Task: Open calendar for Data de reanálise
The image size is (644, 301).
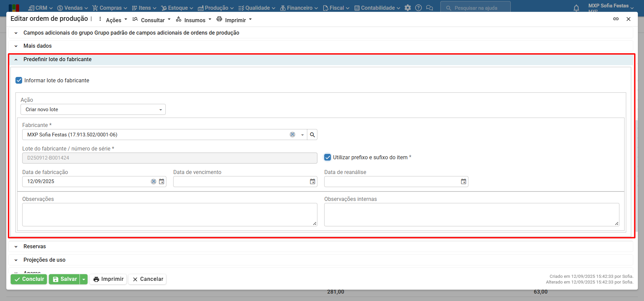Action: click(463, 181)
